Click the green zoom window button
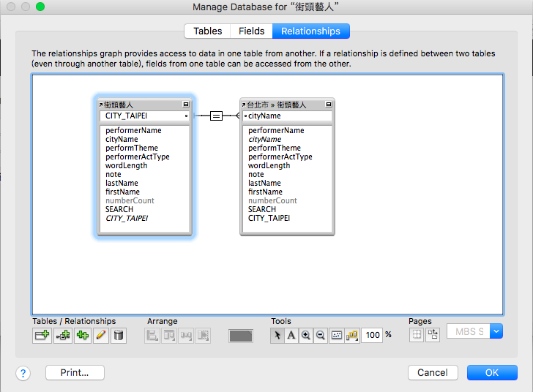This screenshot has width=533, height=392. 40,7
